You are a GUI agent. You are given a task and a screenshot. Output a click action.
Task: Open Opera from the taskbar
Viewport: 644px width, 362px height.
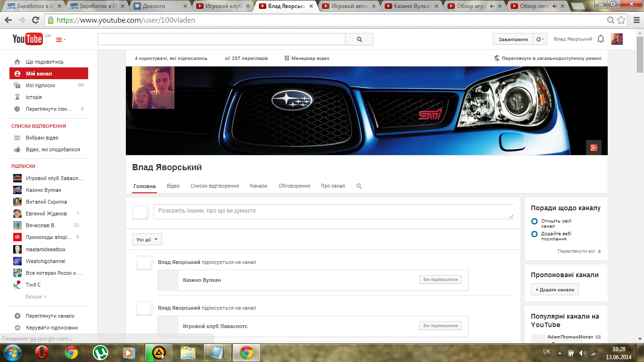[x=42, y=353]
